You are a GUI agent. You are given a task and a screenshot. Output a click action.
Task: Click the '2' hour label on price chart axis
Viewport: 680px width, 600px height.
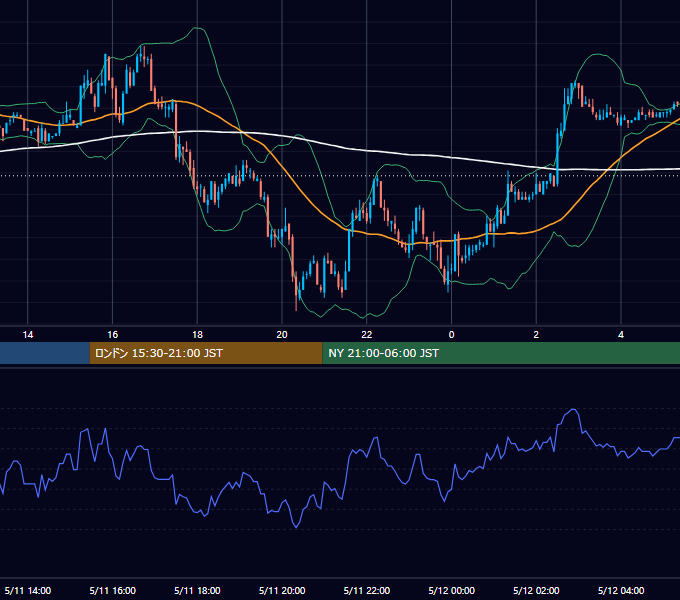[536, 335]
